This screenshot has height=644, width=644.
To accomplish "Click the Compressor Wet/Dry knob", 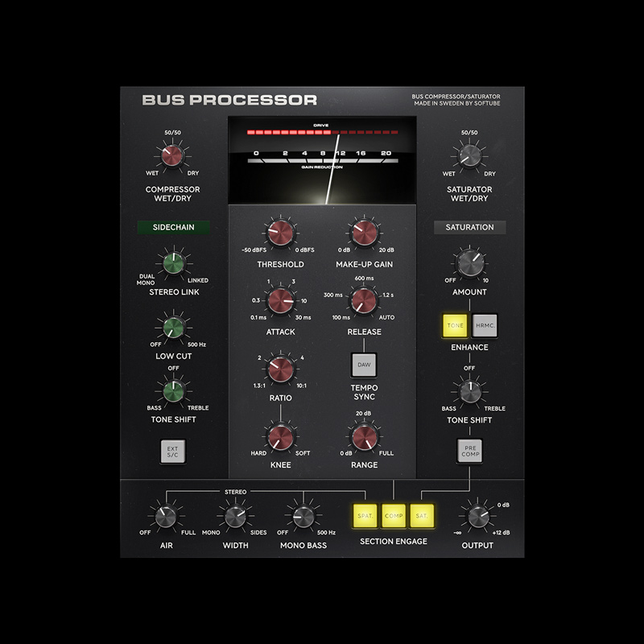I will pyautogui.click(x=172, y=155).
